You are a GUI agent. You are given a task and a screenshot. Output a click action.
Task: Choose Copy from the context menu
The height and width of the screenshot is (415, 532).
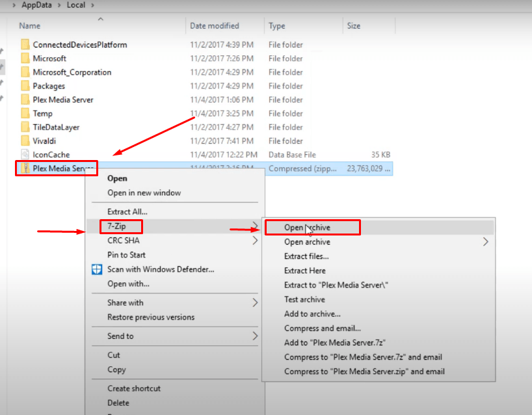coord(116,369)
